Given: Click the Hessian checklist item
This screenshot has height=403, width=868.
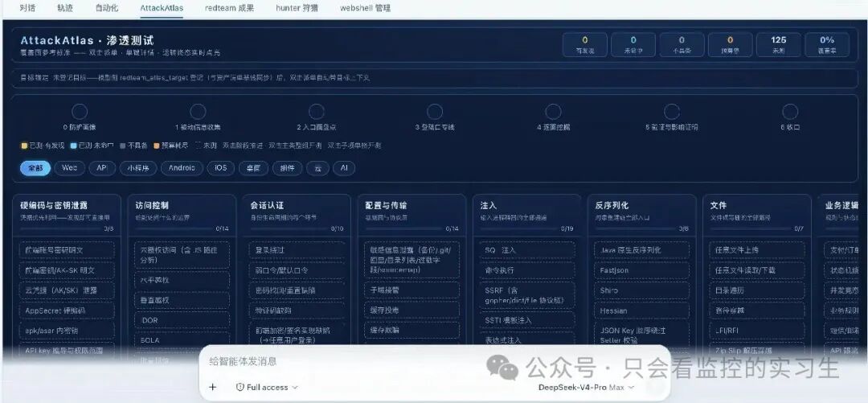Looking at the screenshot, I should (x=642, y=310).
